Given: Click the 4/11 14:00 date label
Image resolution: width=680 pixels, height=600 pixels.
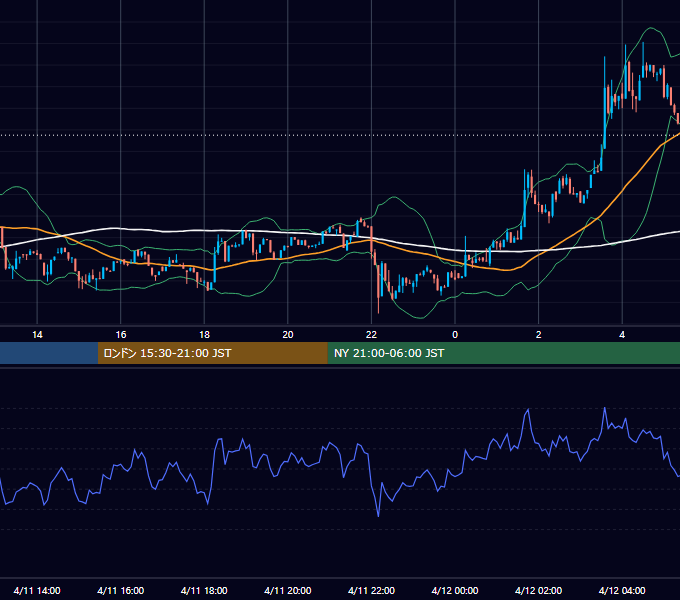Looking at the screenshot, I should pos(37,590).
